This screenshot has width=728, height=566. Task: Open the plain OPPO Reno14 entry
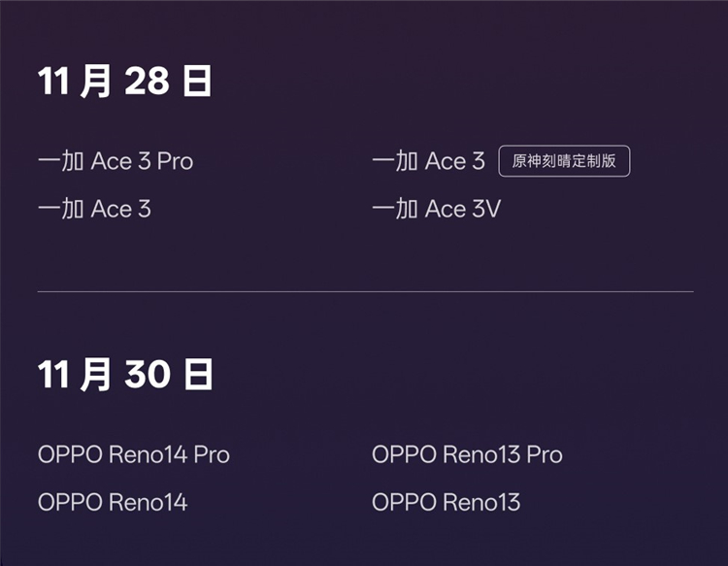113,502
